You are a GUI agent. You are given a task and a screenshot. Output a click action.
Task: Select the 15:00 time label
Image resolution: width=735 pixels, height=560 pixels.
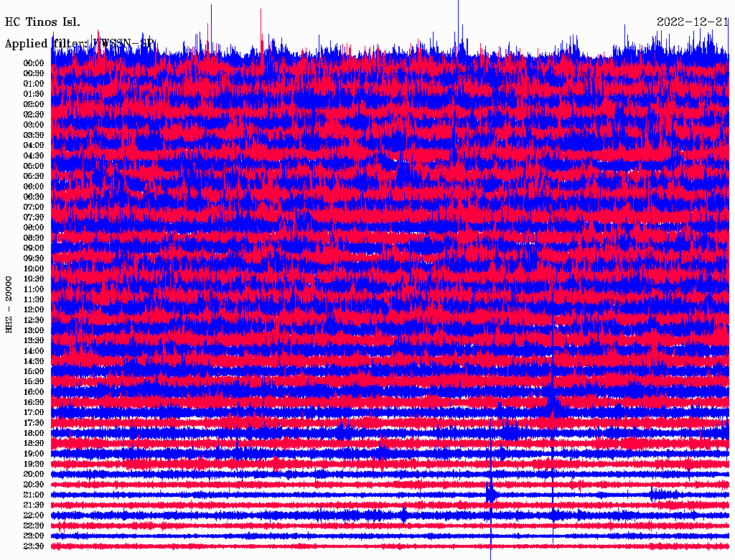tap(34, 371)
